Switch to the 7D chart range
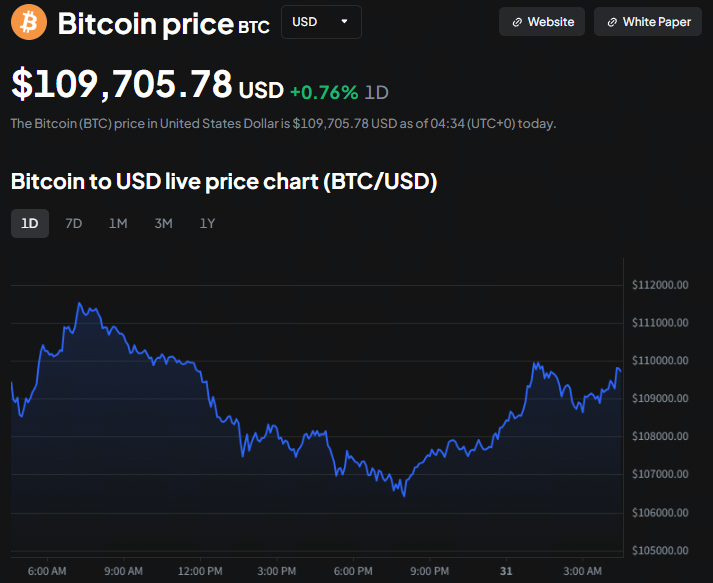713x583 pixels. pyautogui.click(x=73, y=223)
